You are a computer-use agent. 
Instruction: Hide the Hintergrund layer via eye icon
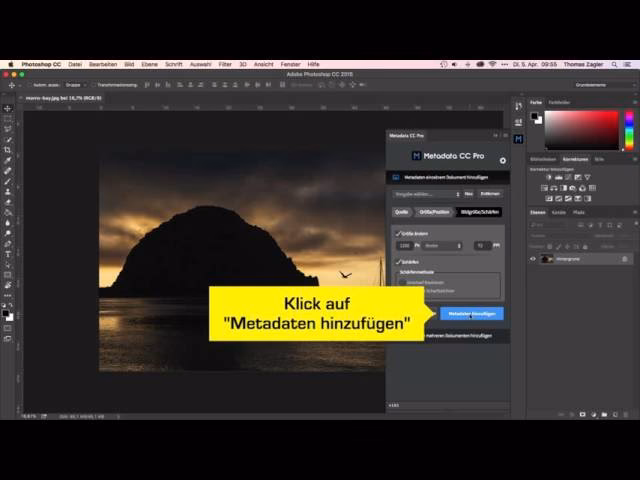tap(532, 258)
